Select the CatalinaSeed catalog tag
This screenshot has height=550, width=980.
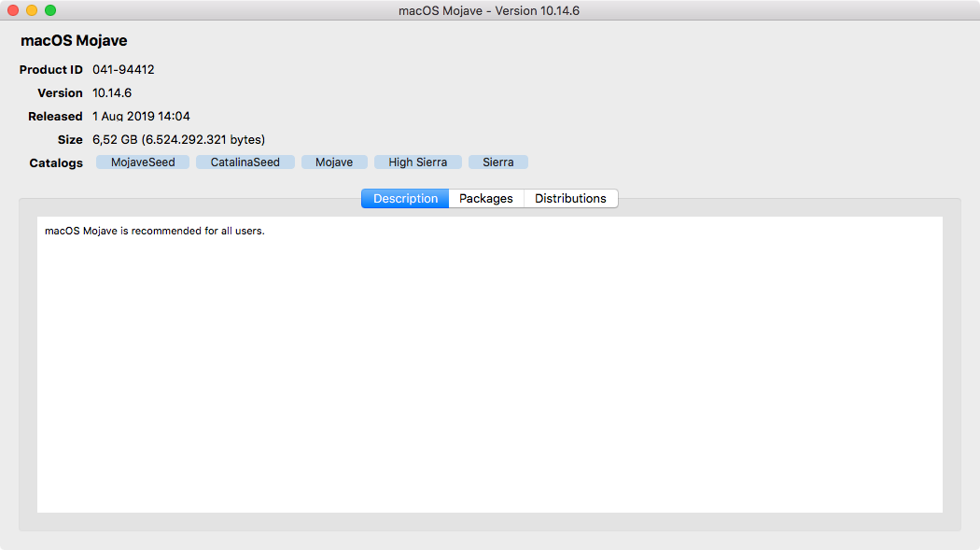tap(245, 162)
